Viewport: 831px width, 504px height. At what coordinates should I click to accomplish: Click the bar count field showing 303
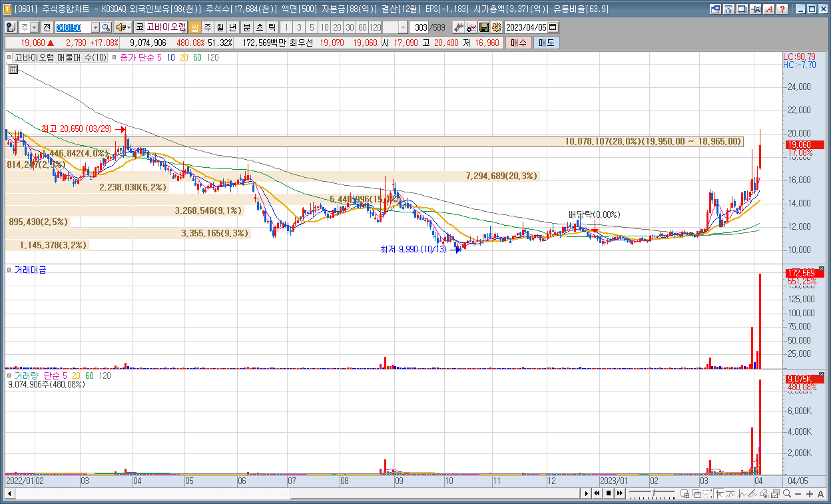point(419,27)
